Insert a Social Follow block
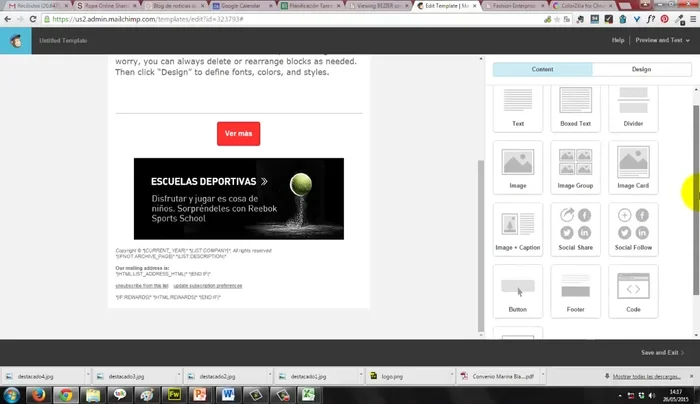This screenshot has width=700, height=404. click(x=633, y=229)
